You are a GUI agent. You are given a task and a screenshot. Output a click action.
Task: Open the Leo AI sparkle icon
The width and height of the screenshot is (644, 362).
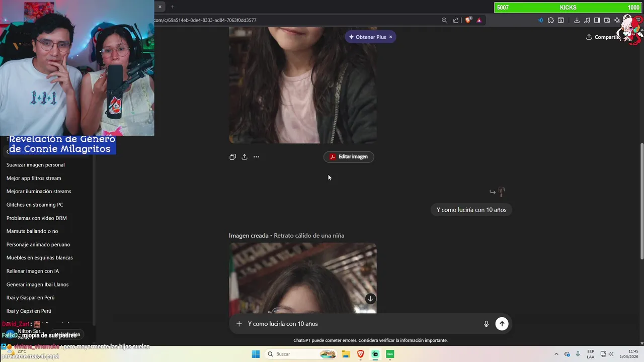[x=617, y=20]
